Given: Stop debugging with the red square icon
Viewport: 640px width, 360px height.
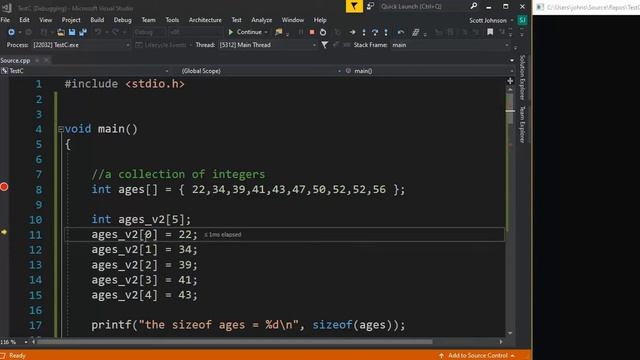Looking at the screenshot, I should pyautogui.click(x=312, y=32).
